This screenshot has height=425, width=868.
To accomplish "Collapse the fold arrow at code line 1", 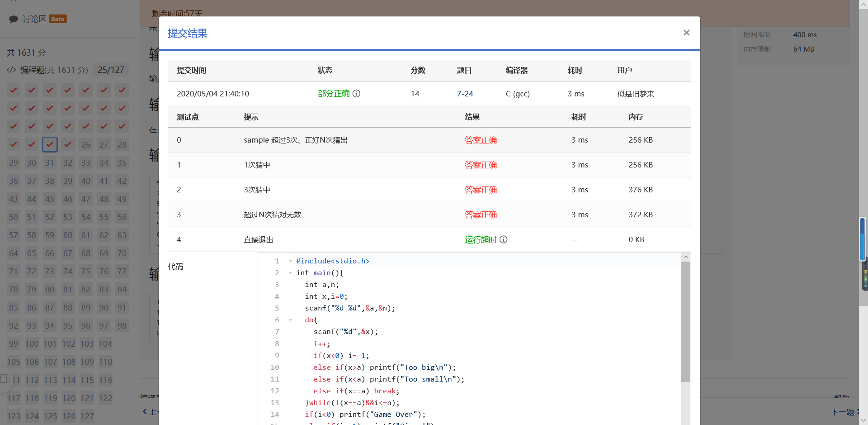I will point(290,261).
